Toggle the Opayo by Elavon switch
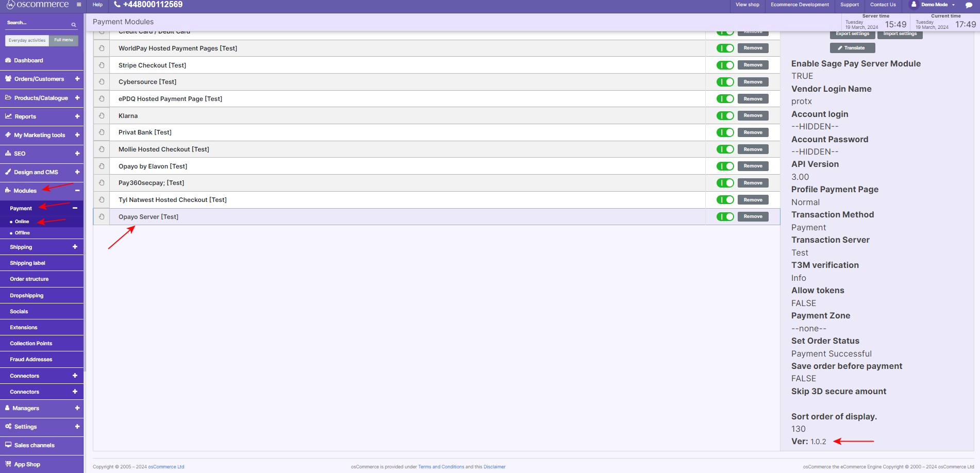 click(725, 166)
